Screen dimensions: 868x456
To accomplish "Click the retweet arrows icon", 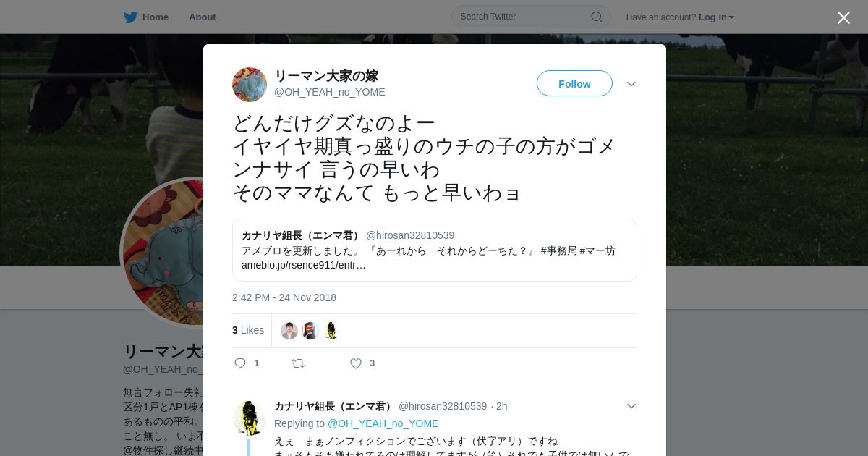I will 298,363.
